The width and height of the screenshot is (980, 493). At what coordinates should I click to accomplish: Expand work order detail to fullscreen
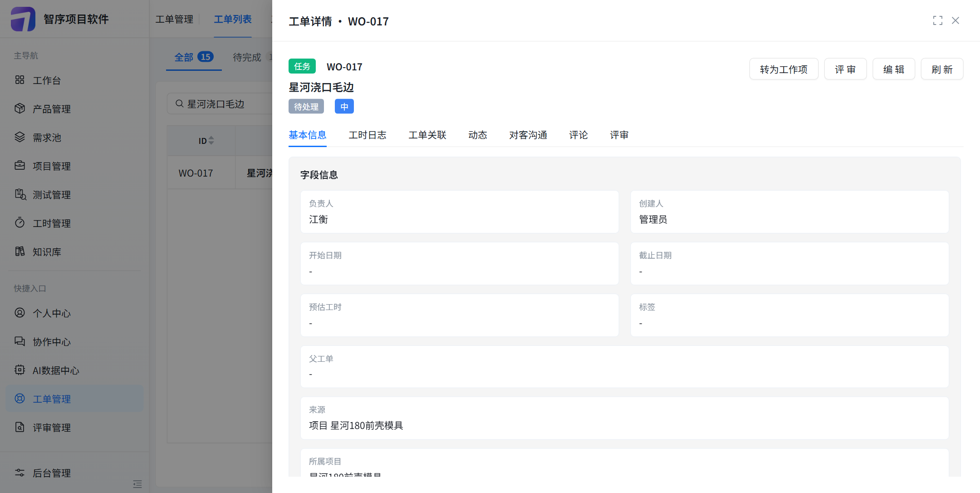click(938, 20)
